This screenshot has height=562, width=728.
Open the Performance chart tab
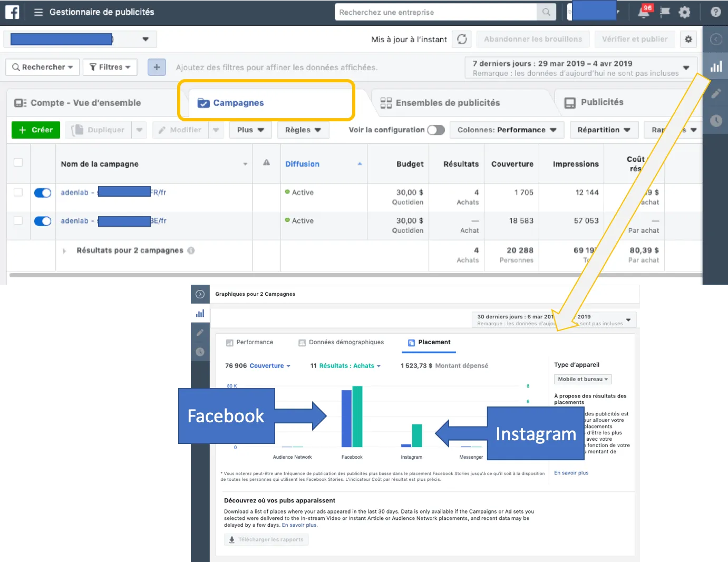pyautogui.click(x=249, y=342)
